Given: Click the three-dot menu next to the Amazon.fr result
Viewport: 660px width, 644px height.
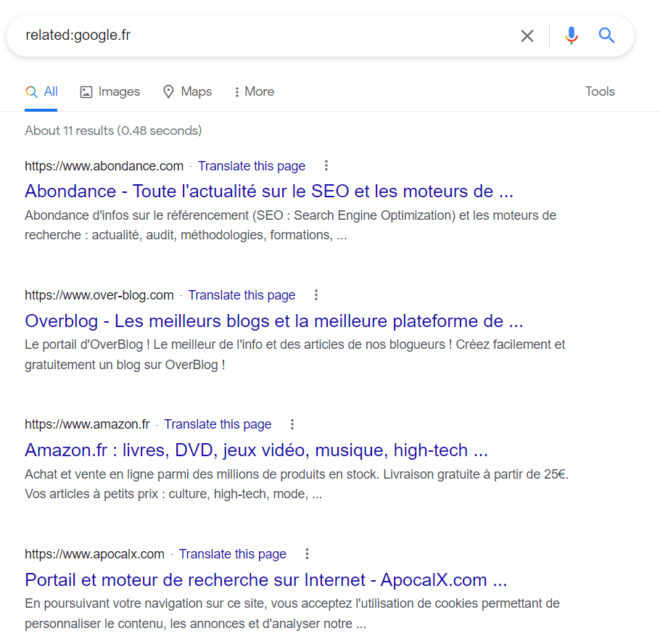Looking at the screenshot, I should pyautogui.click(x=292, y=424).
